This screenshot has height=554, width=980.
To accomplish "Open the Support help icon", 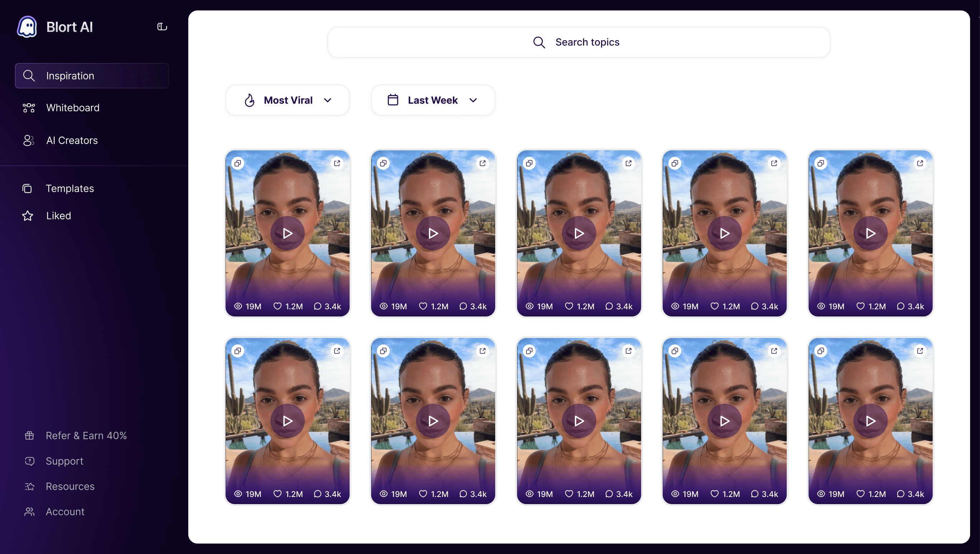I will pyautogui.click(x=29, y=461).
